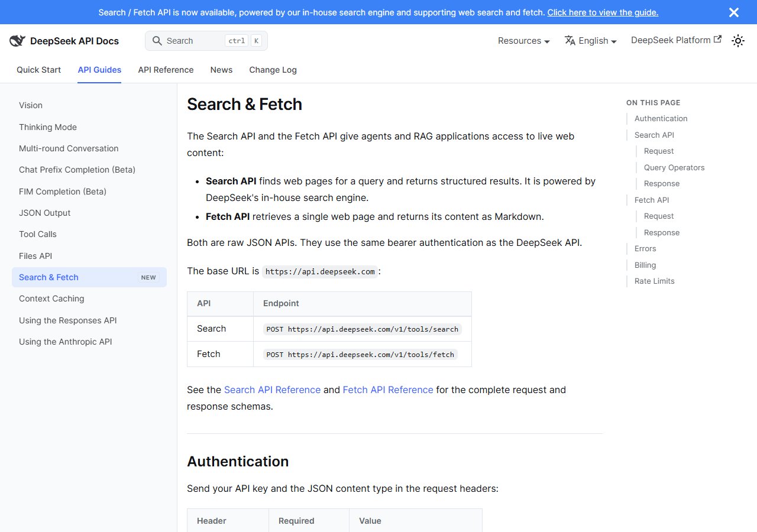Click the external link icon beside DeepSeek Platform
This screenshot has height=532, width=757.
pos(718,40)
